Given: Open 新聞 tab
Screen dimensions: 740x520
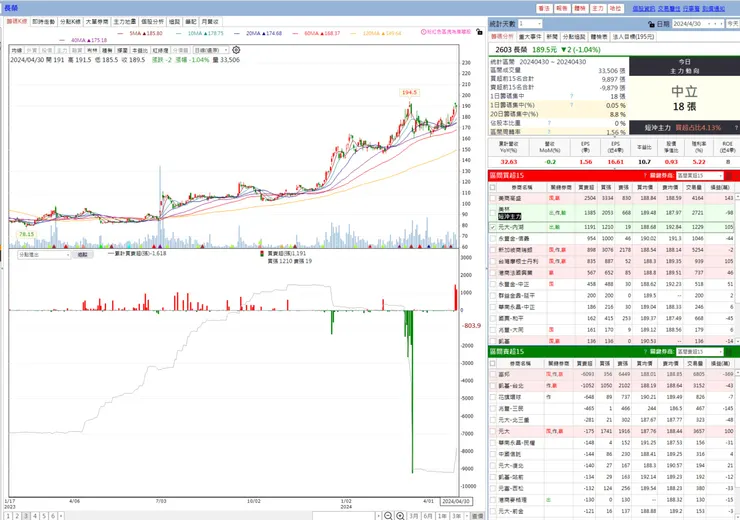Looking at the screenshot, I should (x=552, y=36).
